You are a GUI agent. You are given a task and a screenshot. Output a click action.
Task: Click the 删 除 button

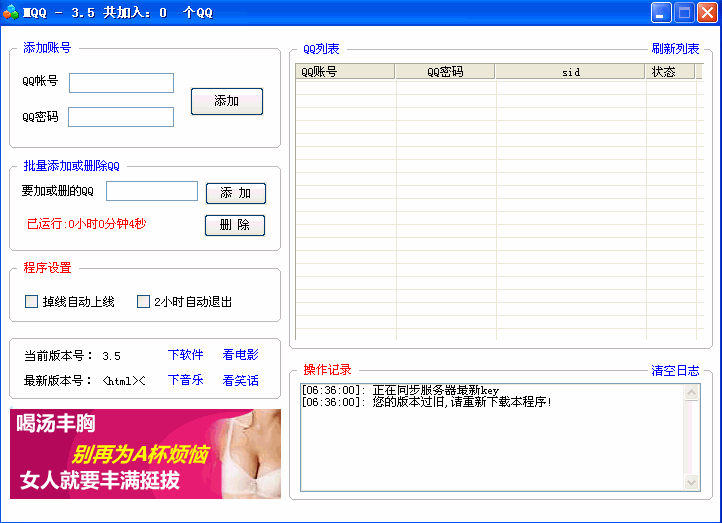click(235, 225)
